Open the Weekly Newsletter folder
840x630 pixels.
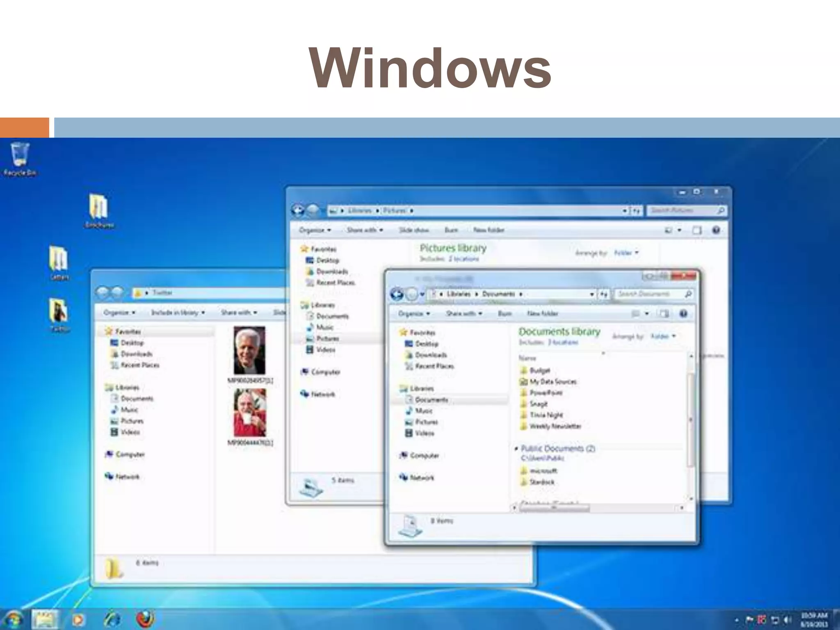coord(550,426)
